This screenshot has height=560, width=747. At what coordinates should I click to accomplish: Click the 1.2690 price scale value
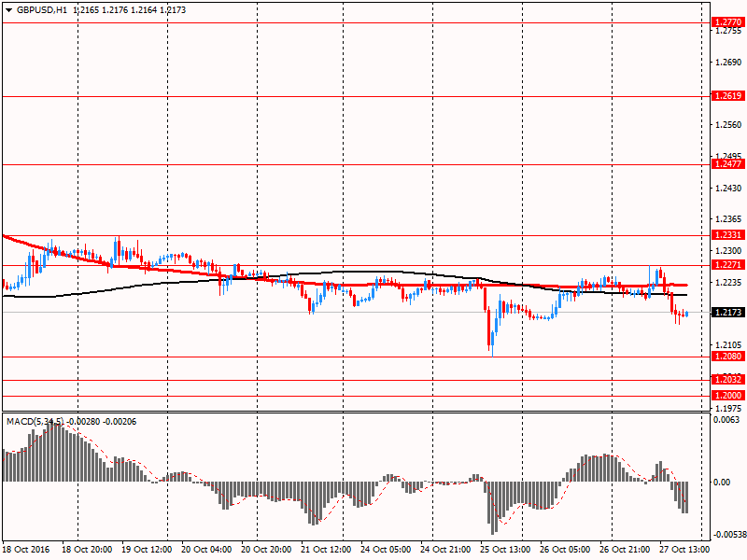[x=729, y=63]
